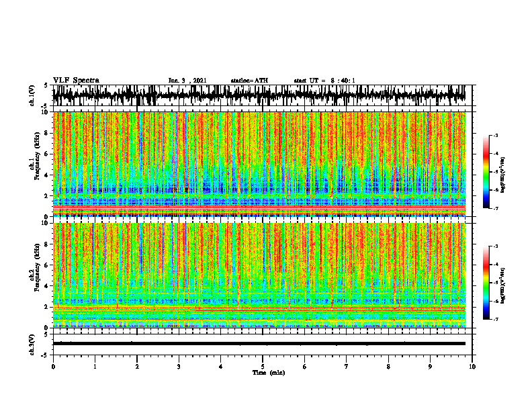Image resolution: width=532 pixels, height=411 pixels.
Task: Click inside the ch.2 spectrogram panel
Action: 259,275
